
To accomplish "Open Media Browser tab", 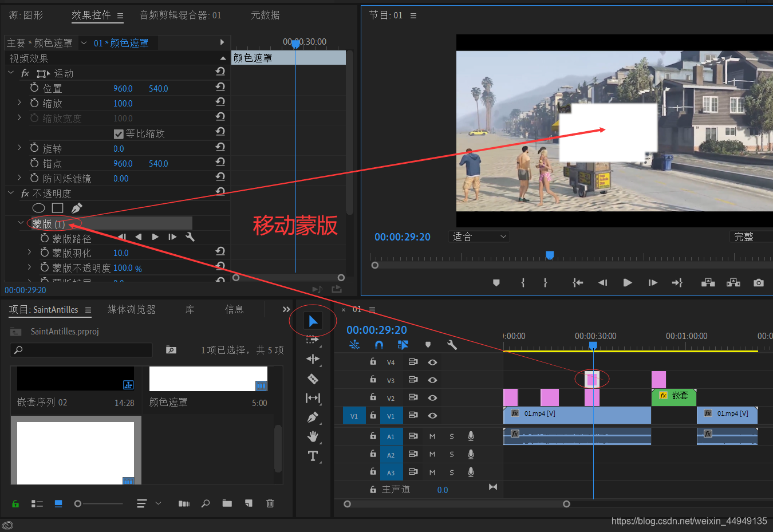I will tap(131, 310).
